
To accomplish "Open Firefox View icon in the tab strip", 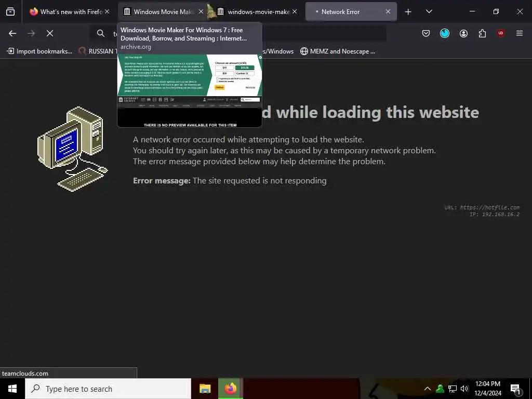I will pos(10,11).
